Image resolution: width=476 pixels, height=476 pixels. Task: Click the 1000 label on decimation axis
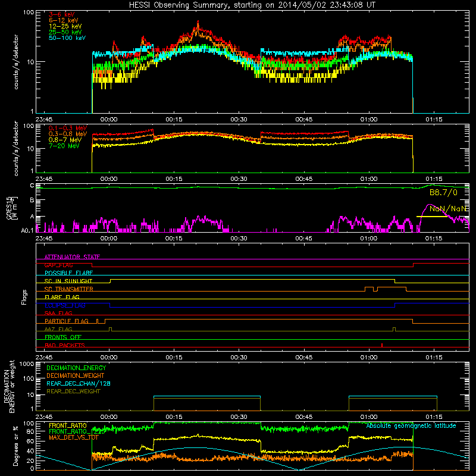coord(27,364)
